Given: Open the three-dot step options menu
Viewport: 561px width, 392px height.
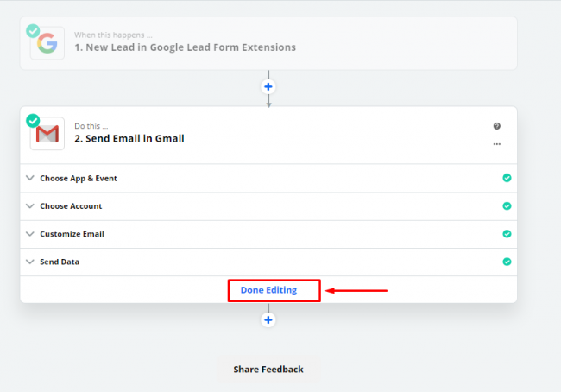Looking at the screenshot, I should tap(496, 144).
